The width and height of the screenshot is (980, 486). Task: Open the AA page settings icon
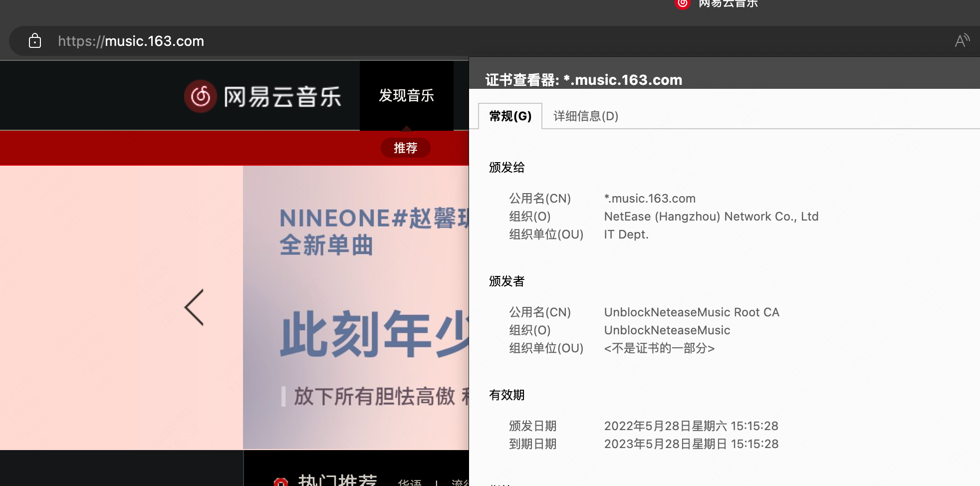click(x=963, y=41)
